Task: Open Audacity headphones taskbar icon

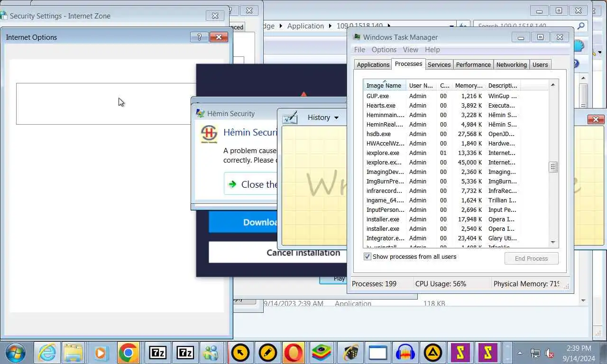Action: click(x=405, y=353)
